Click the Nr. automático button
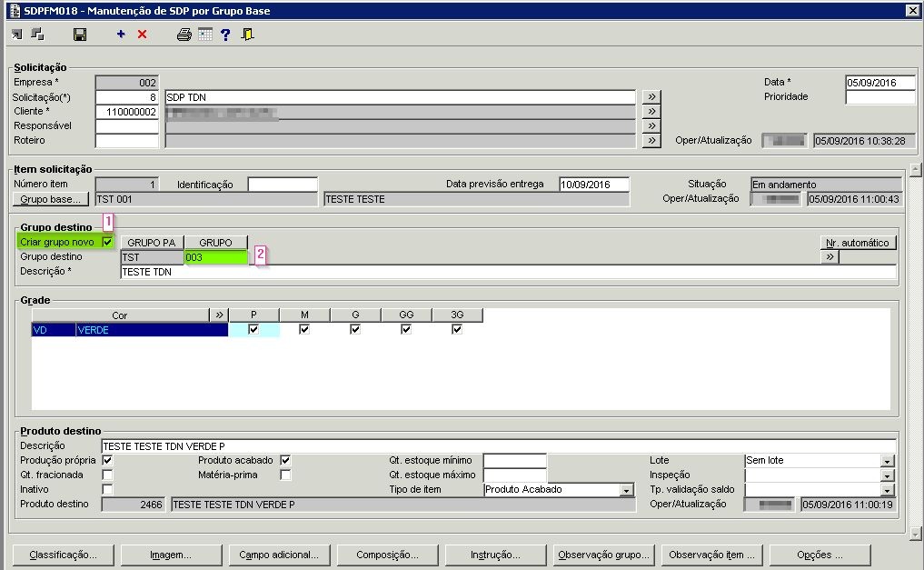924x570 pixels. click(858, 242)
